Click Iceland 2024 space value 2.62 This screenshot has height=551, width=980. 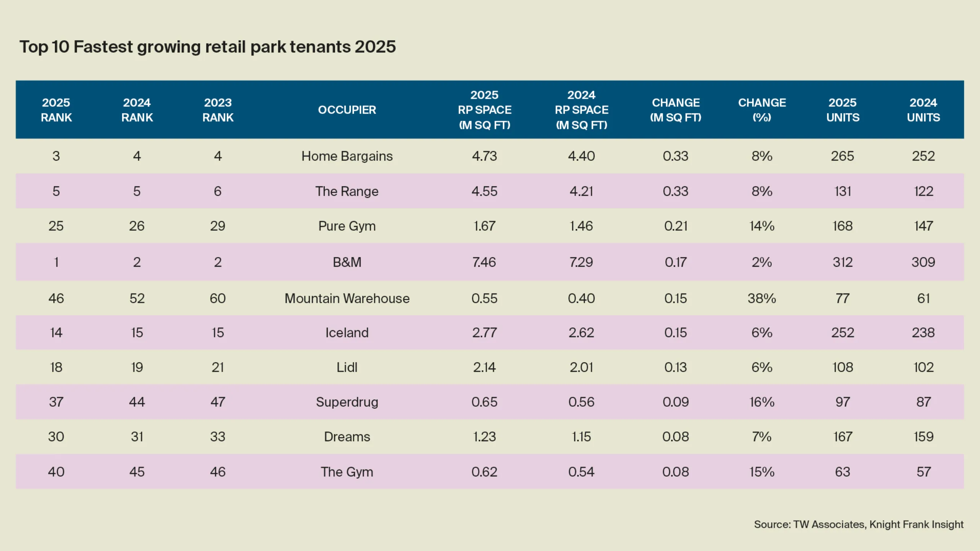click(x=581, y=333)
